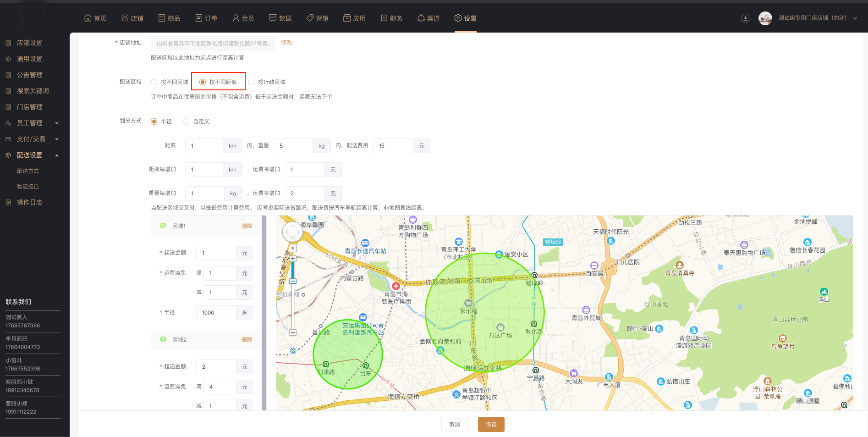Click the 保存 button
The width and height of the screenshot is (868, 437).
[x=491, y=425]
